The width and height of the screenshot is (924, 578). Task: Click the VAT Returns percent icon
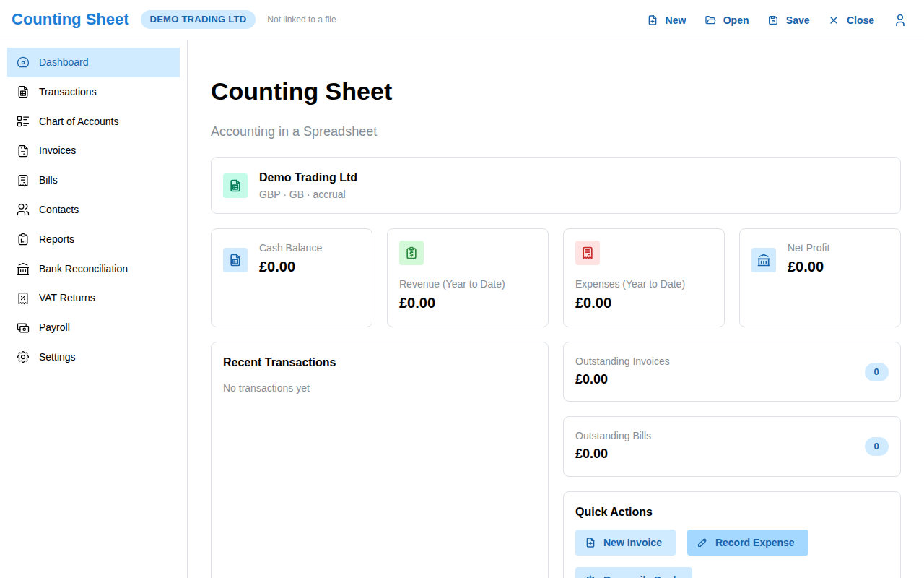(x=23, y=298)
